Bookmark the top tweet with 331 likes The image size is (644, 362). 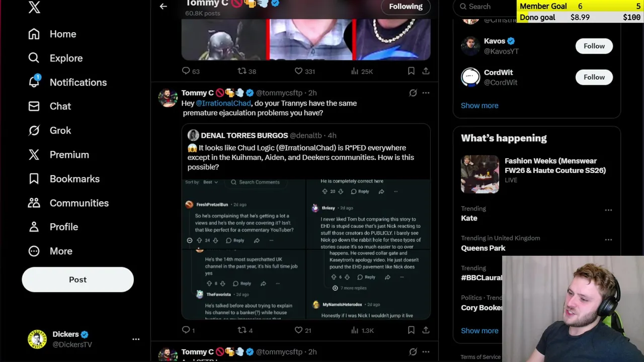(x=411, y=71)
